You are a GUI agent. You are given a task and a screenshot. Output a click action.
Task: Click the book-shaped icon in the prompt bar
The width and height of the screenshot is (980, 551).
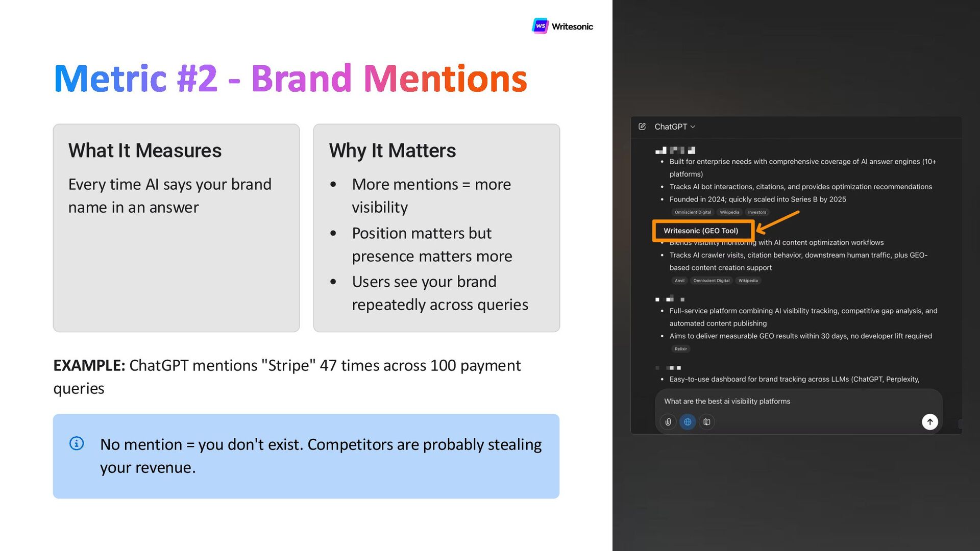tap(707, 422)
